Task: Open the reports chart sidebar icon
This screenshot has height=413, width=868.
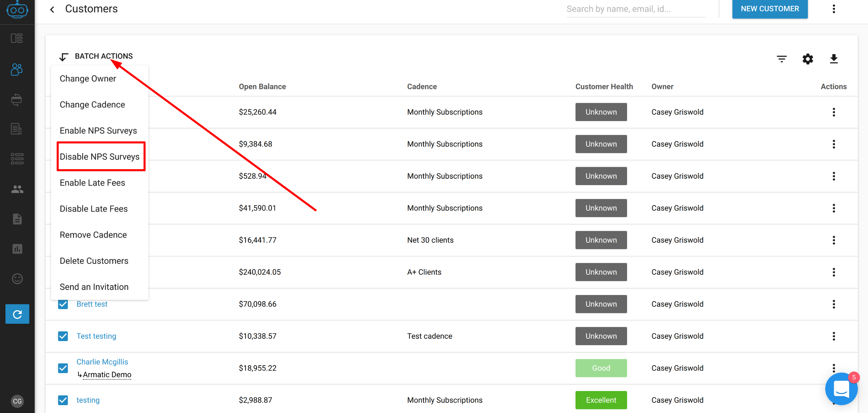Action: click(x=17, y=249)
